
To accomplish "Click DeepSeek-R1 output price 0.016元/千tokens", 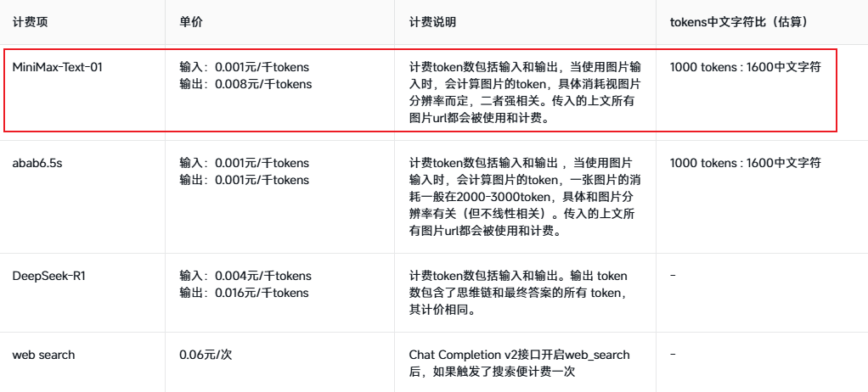I will pyautogui.click(x=245, y=293).
